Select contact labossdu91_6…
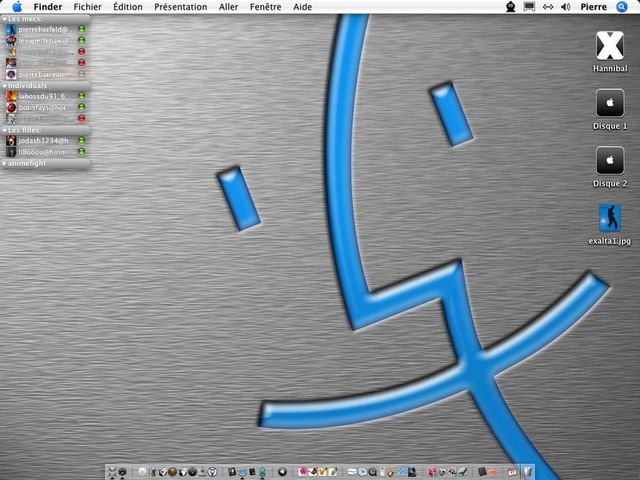640x480 pixels. pos(45,96)
